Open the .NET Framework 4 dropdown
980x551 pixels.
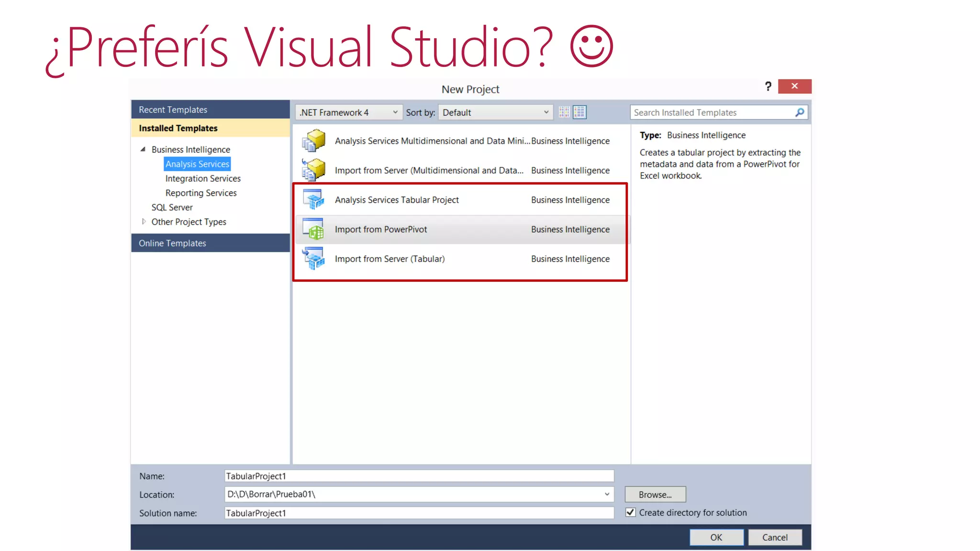(349, 112)
